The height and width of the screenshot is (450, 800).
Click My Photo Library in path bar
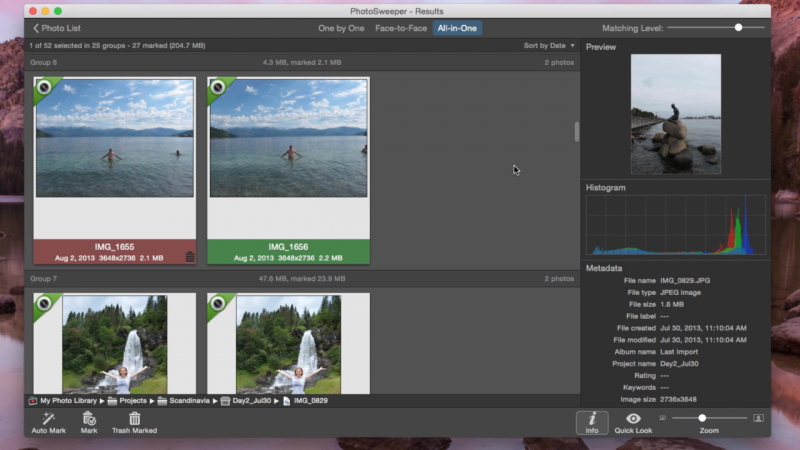63,401
